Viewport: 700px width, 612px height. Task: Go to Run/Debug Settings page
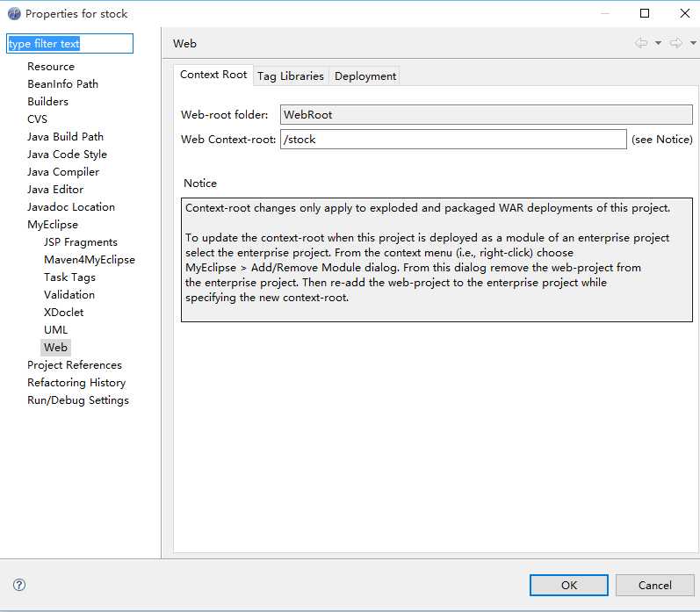click(x=78, y=400)
